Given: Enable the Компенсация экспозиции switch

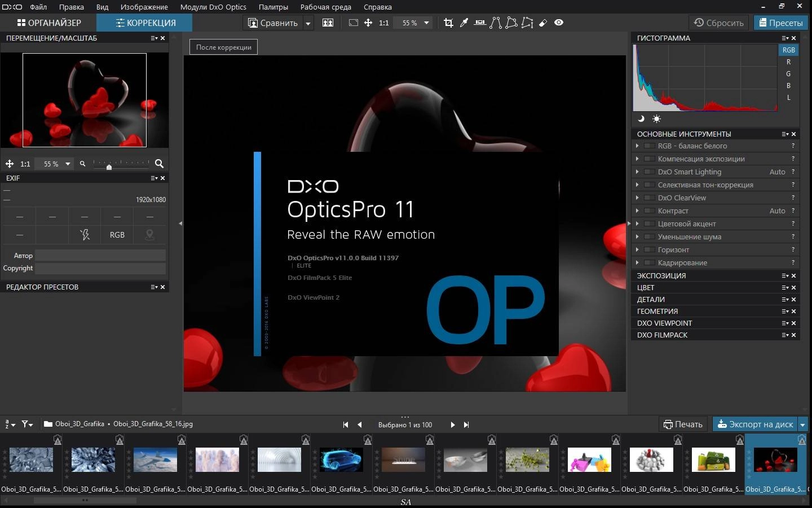Looking at the screenshot, I should click(650, 159).
